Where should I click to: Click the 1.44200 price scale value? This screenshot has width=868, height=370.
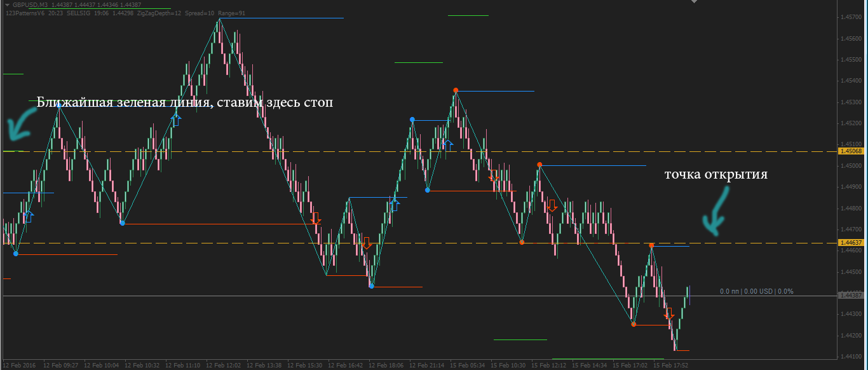point(851,335)
